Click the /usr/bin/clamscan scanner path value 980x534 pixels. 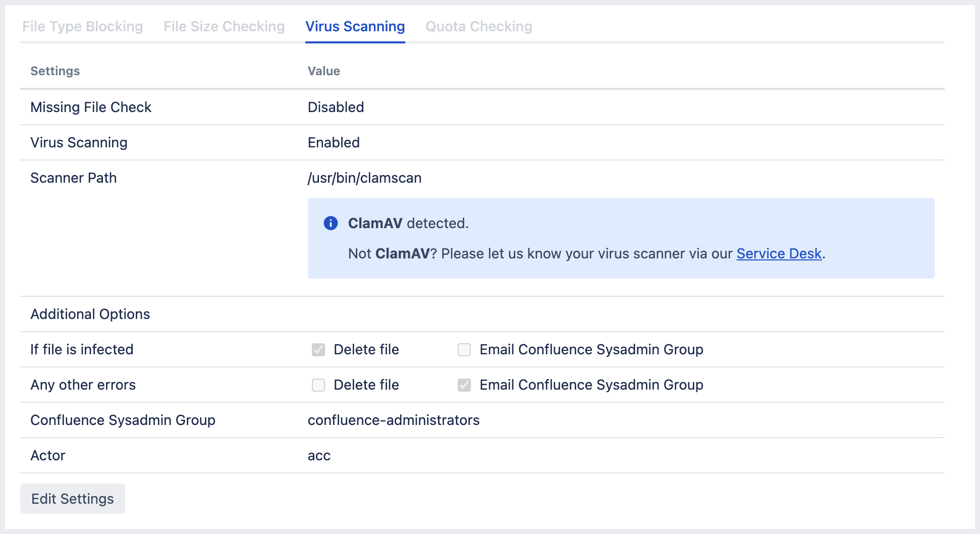[364, 178]
